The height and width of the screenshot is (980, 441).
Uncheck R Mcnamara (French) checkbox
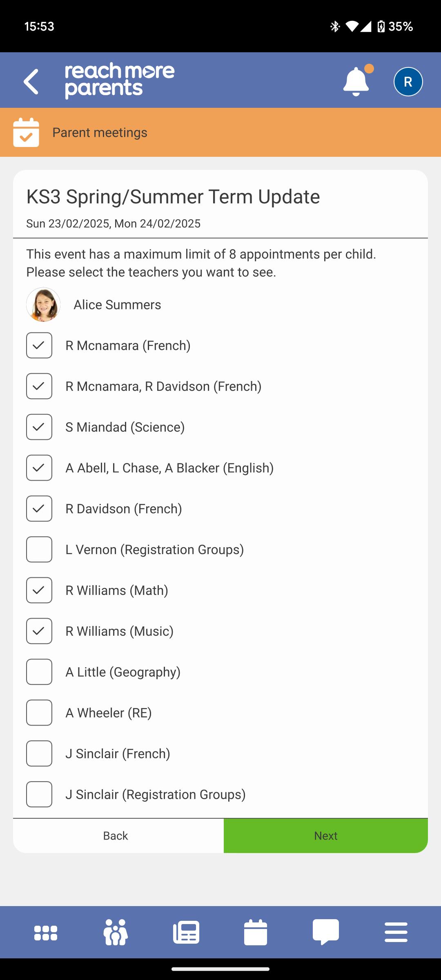click(x=39, y=345)
